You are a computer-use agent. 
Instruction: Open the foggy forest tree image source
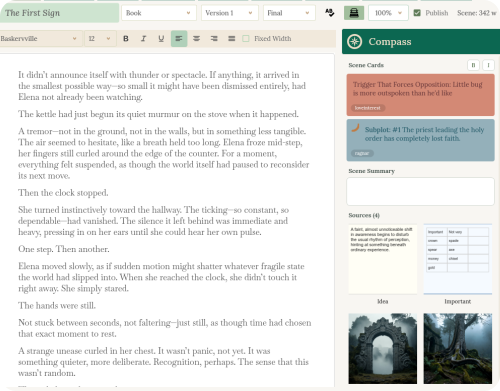(x=458, y=348)
